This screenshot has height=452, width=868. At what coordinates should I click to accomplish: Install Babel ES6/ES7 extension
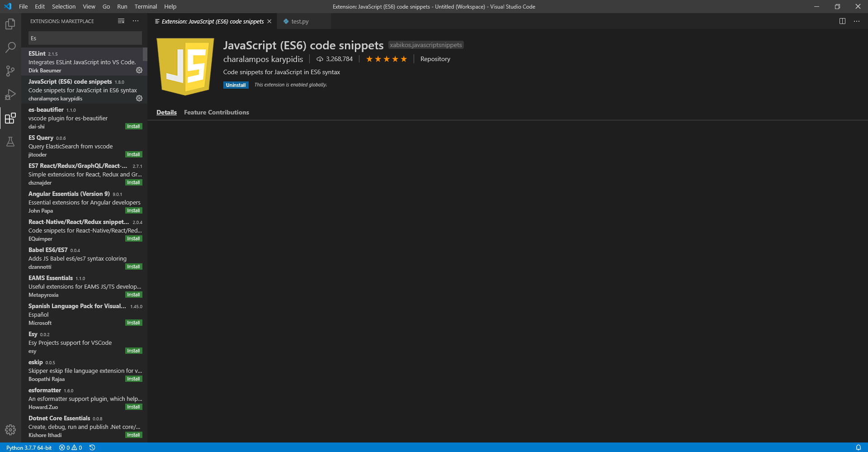(133, 267)
